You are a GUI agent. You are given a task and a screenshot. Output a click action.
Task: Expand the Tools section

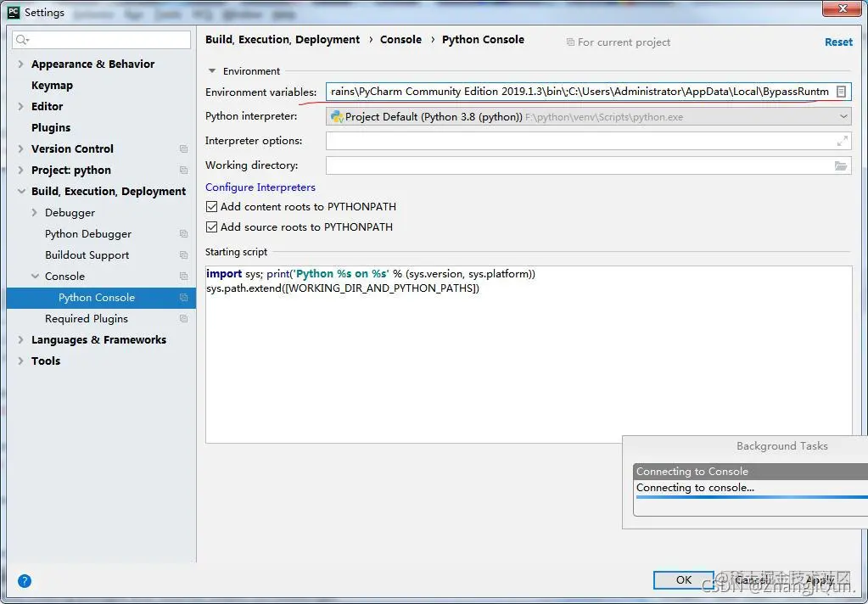[x=20, y=361]
